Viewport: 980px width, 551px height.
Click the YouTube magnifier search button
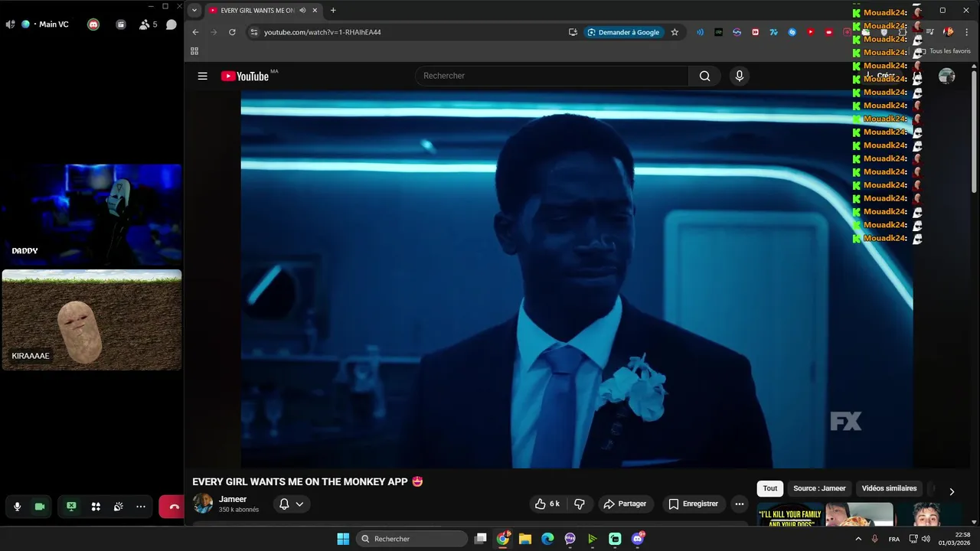(x=704, y=76)
